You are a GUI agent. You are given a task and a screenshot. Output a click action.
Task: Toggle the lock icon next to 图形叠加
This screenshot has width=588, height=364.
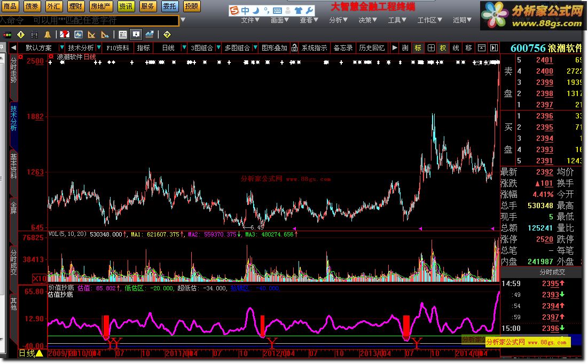294,48
